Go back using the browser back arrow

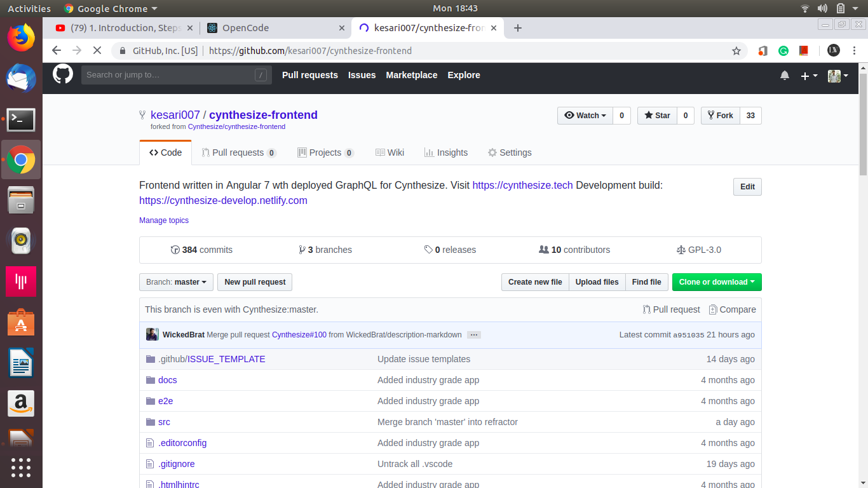(56, 50)
